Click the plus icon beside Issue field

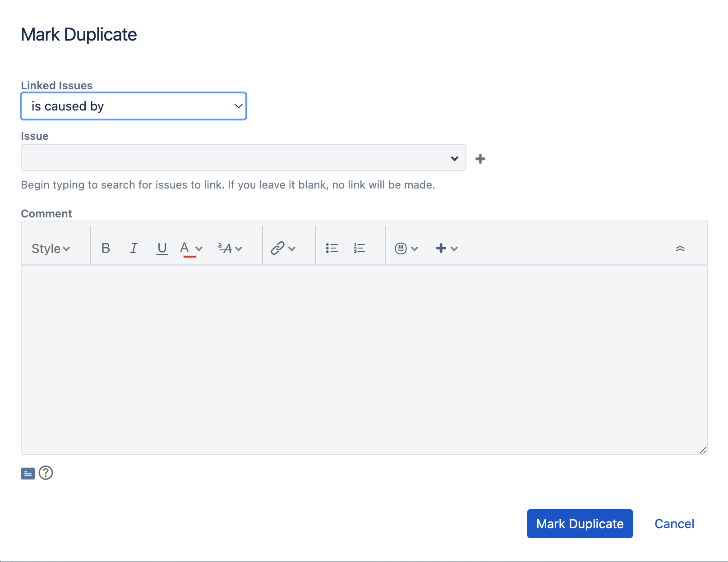coord(480,159)
